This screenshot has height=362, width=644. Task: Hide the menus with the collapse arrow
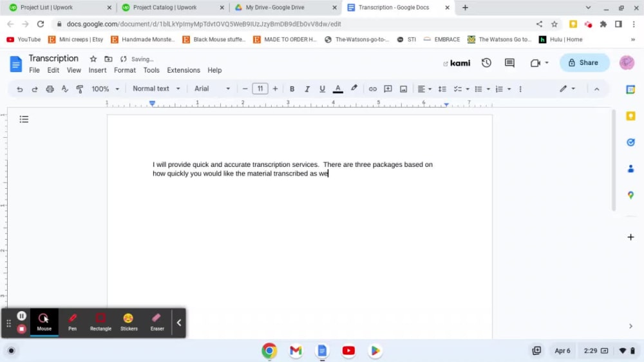click(x=596, y=89)
